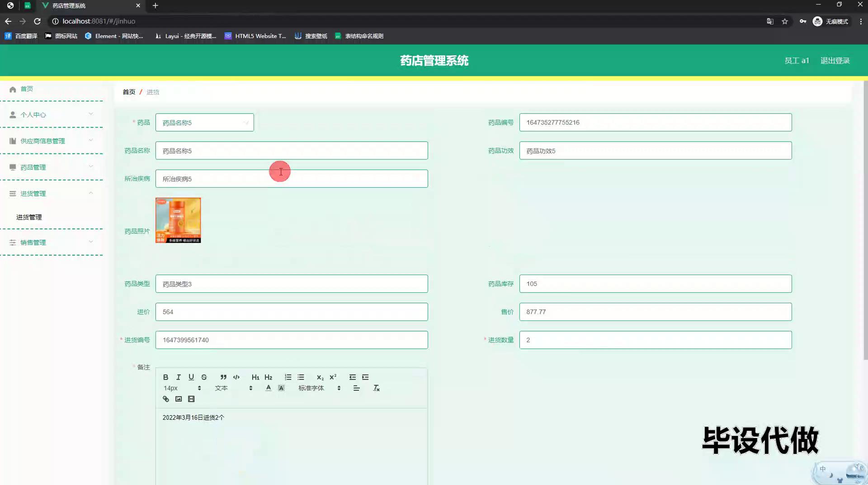The height and width of the screenshot is (485, 868).
Task: Decrease indent in the editor
Action: 353,377
